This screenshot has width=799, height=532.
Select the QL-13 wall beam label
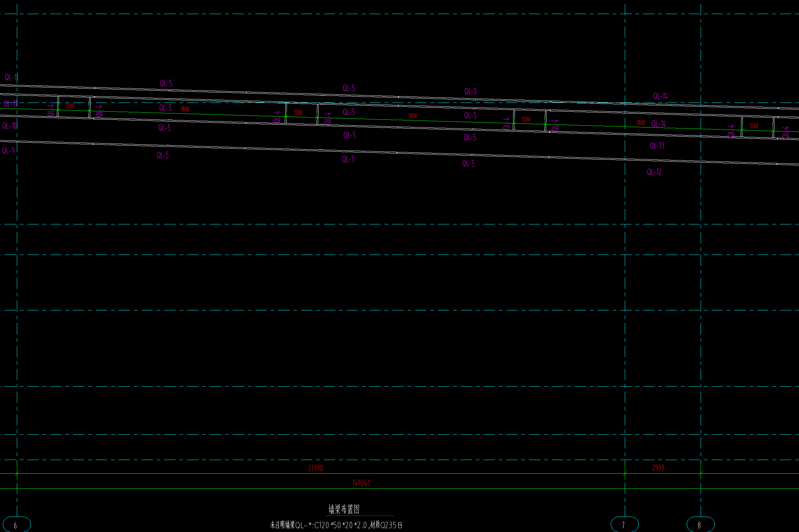[657, 146]
